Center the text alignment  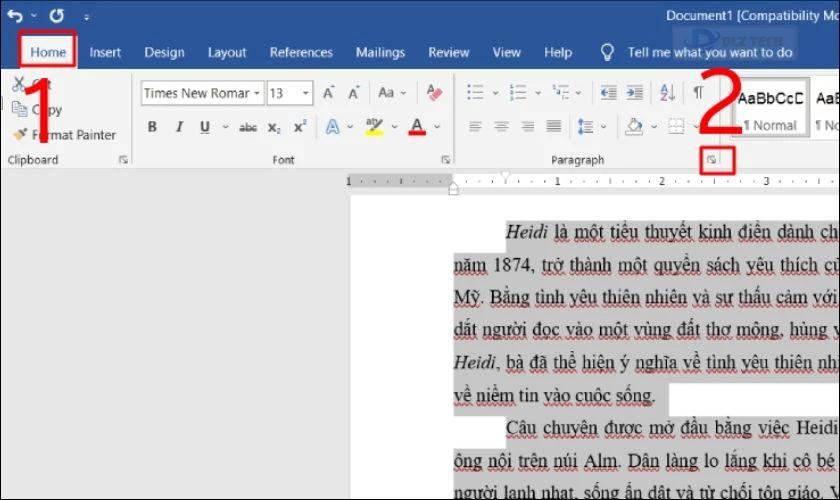point(501,126)
